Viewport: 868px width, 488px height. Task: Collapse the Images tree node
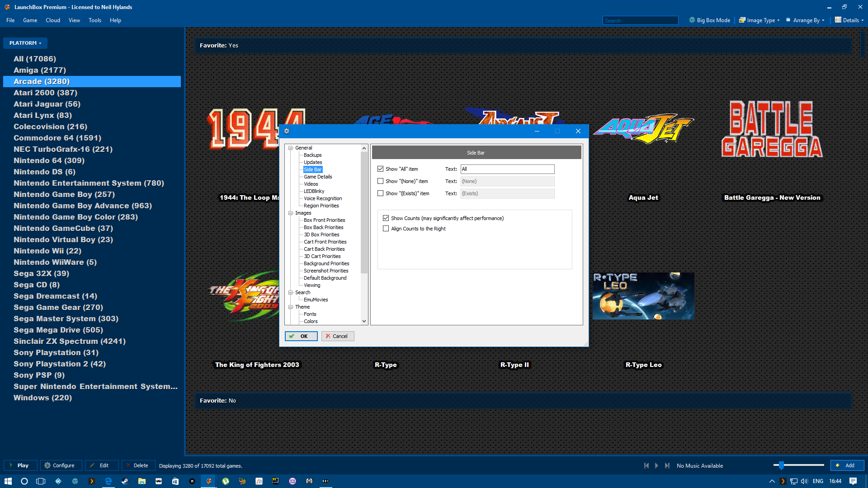click(291, 213)
